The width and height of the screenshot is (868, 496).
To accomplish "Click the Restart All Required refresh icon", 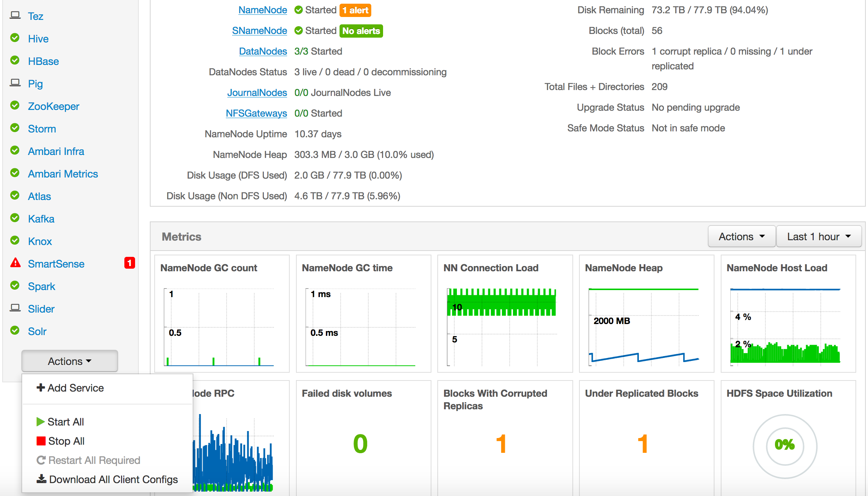I will coord(41,460).
